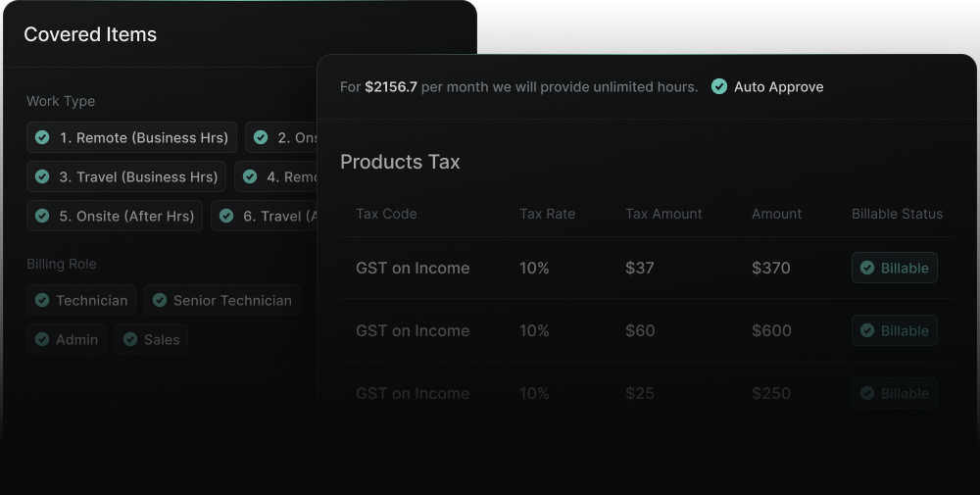Select the Senior Technician billing role
Viewport: 980px width, 495px height.
pos(221,301)
